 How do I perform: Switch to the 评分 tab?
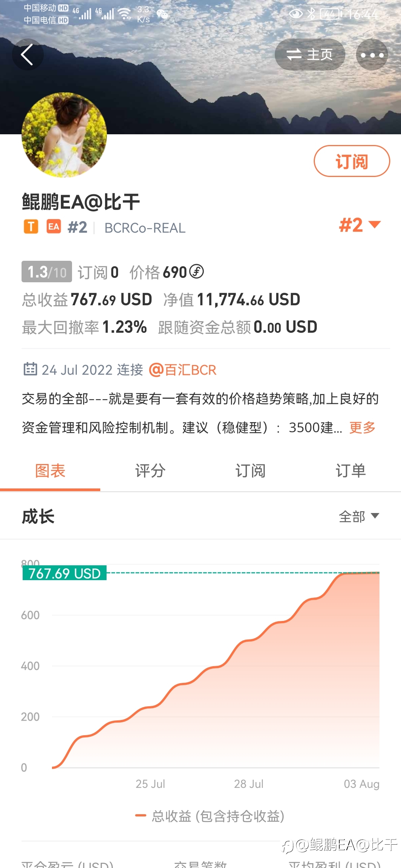(x=150, y=471)
